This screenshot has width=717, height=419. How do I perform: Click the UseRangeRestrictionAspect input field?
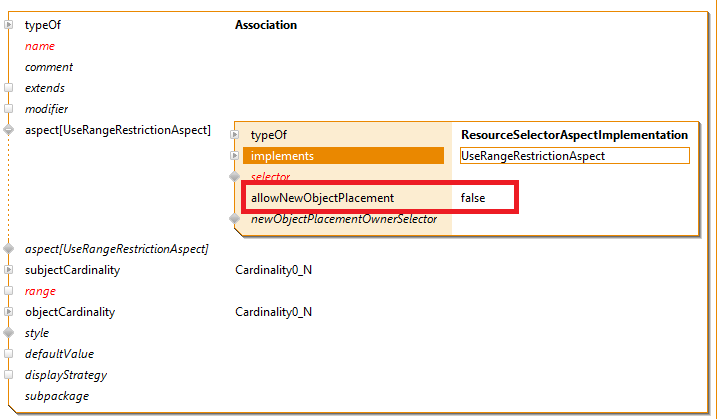573,156
